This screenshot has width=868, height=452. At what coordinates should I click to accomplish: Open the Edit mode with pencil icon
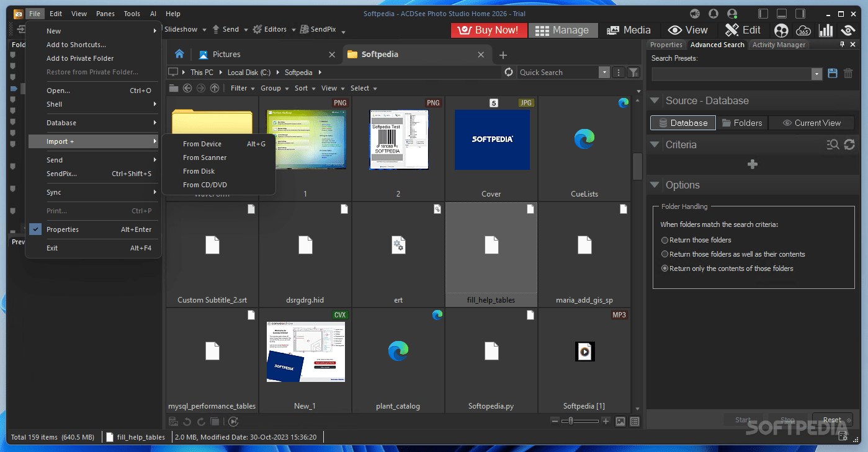(743, 30)
